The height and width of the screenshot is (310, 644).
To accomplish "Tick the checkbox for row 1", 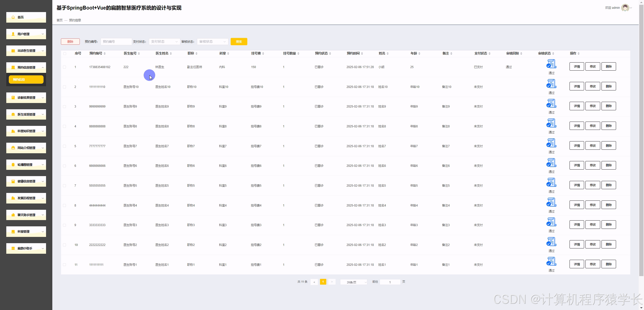I will tap(64, 67).
